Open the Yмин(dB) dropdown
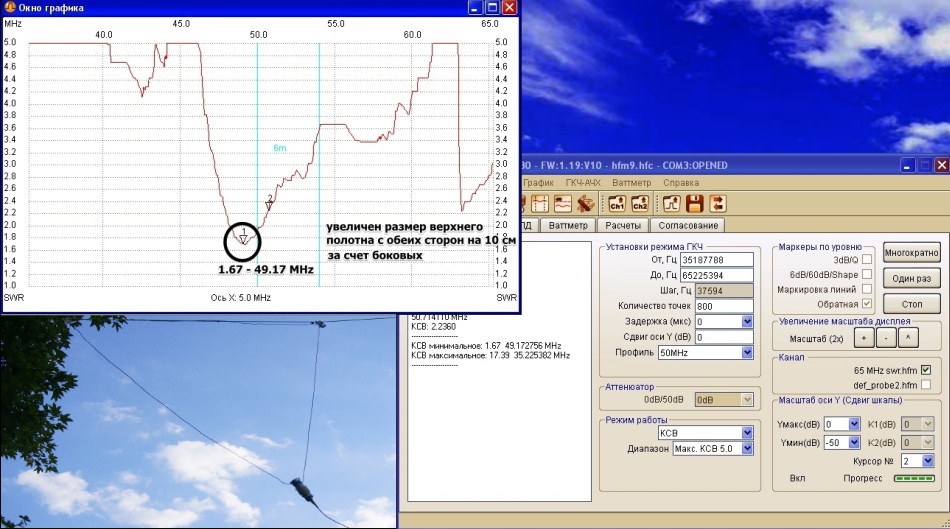This screenshot has height=529, width=950. click(x=854, y=443)
